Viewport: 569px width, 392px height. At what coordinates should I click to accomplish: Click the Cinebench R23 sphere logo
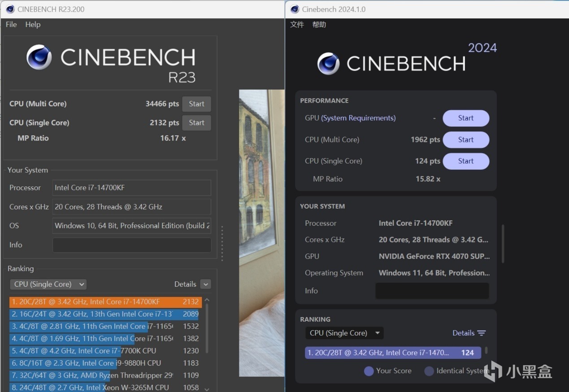tap(39, 57)
